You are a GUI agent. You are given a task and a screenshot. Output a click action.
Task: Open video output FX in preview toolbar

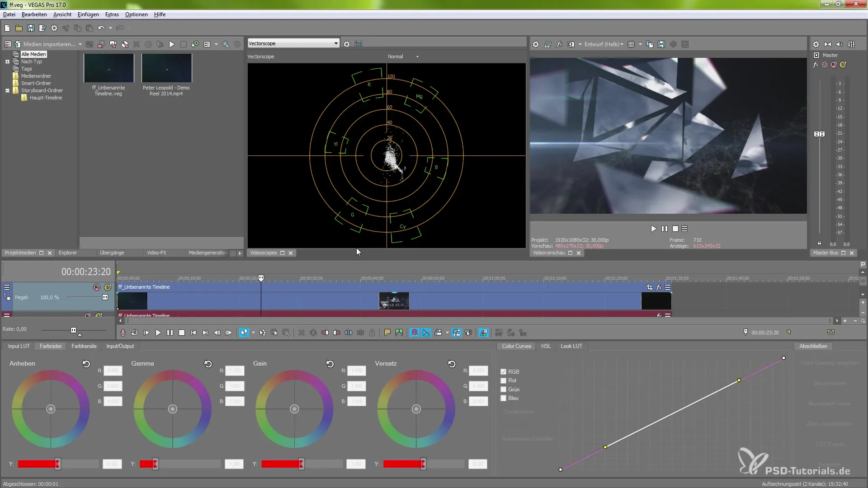[x=559, y=44]
